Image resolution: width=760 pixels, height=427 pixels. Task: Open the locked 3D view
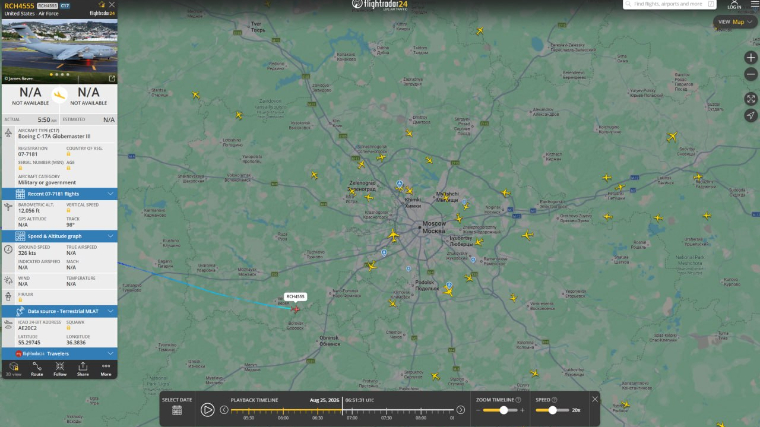point(14,369)
